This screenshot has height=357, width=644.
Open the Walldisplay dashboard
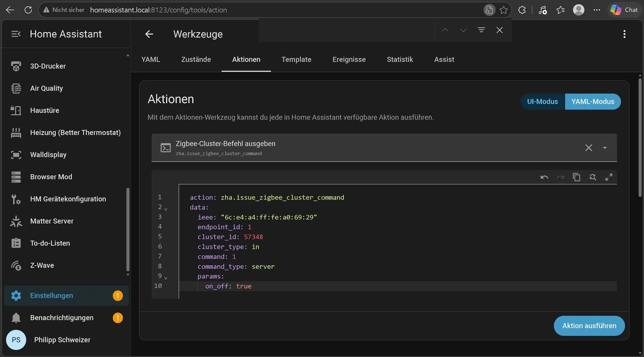coord(66,154)
